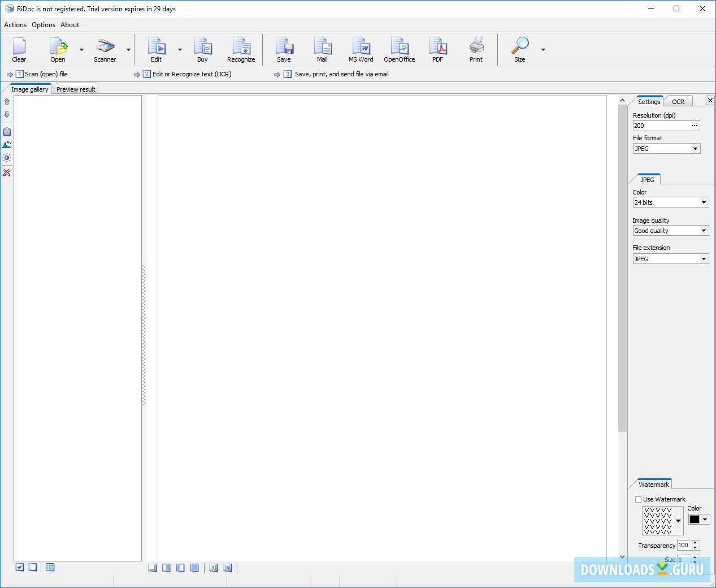Click the resolution ellipsis button
Image resolution: width=716 pixels, height=588 pixels.
click(695, 126)
